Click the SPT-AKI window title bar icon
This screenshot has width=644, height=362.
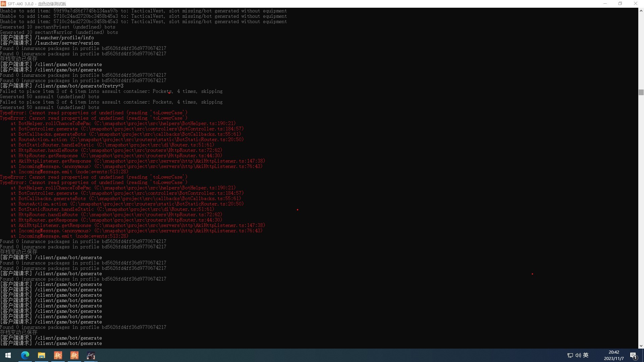(x=3, y=4)
